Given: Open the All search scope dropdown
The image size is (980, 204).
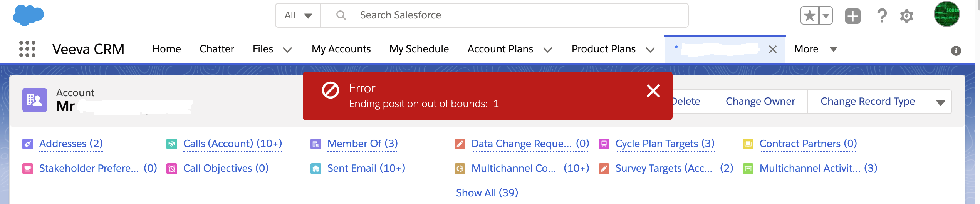Looking at the screenshot, I should (x=298, y=15).
